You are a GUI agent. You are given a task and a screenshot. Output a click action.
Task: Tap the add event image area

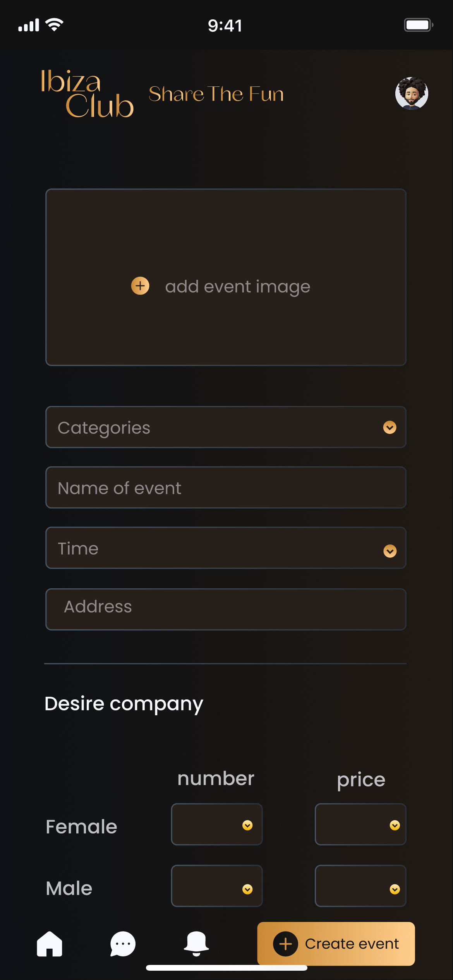click(x=226, y=277)
